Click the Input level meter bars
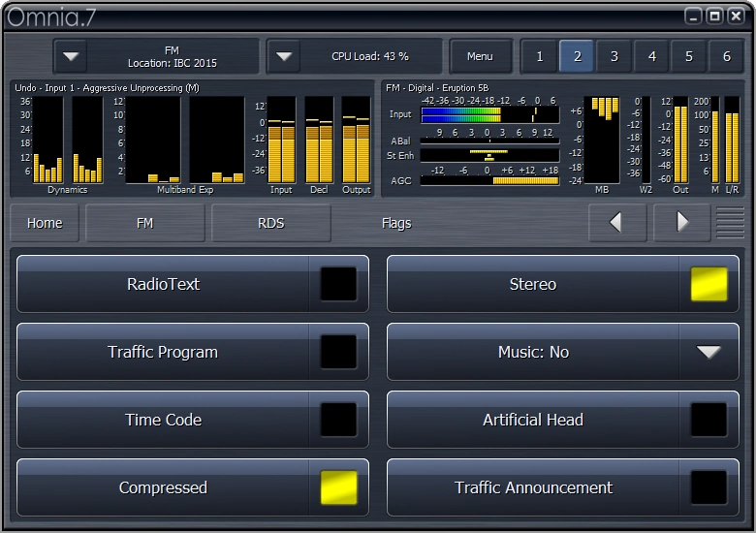Image resolution: width=756 pixels, height=533 pixels. (x=281, y=140)
